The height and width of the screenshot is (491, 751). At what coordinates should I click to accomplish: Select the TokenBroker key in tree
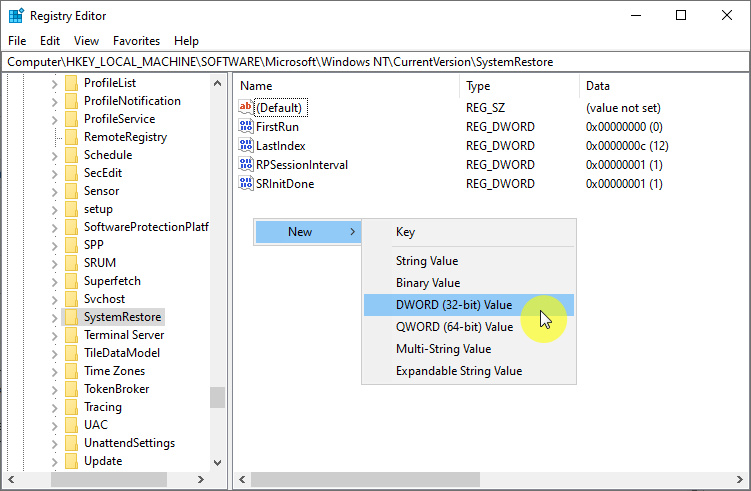point(116,389)
